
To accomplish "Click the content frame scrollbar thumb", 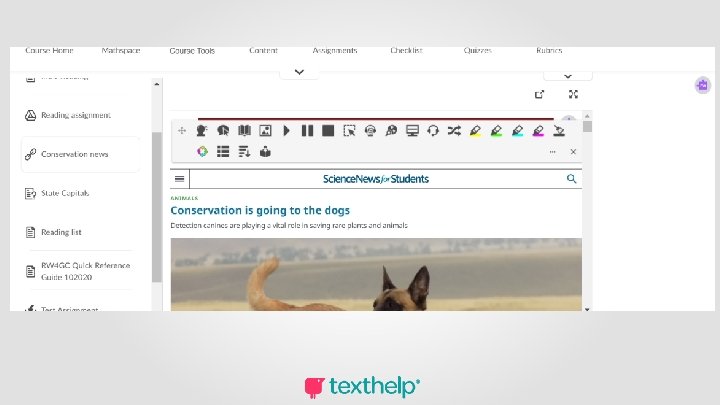I will click(x=587, y=127).
